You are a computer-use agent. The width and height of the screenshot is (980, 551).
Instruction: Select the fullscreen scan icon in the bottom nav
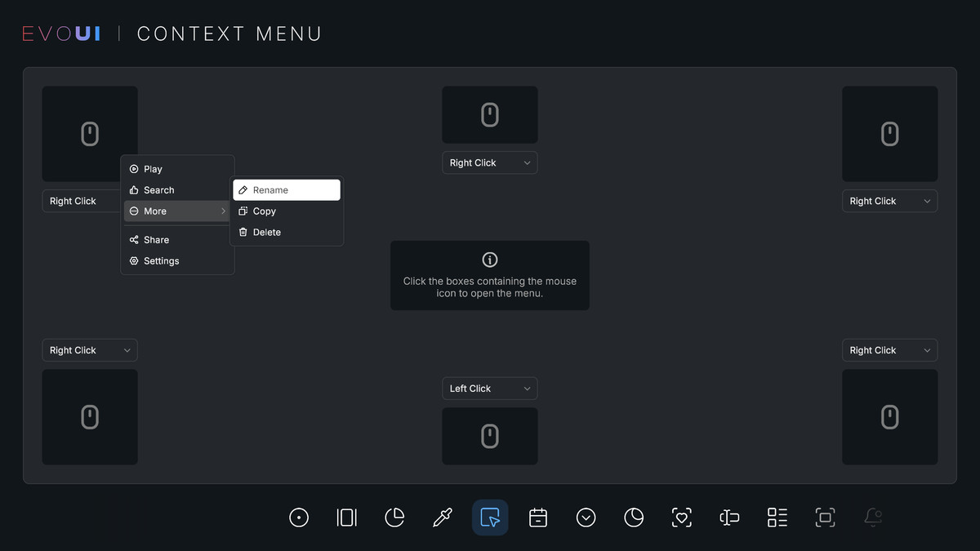pos(825,517)
